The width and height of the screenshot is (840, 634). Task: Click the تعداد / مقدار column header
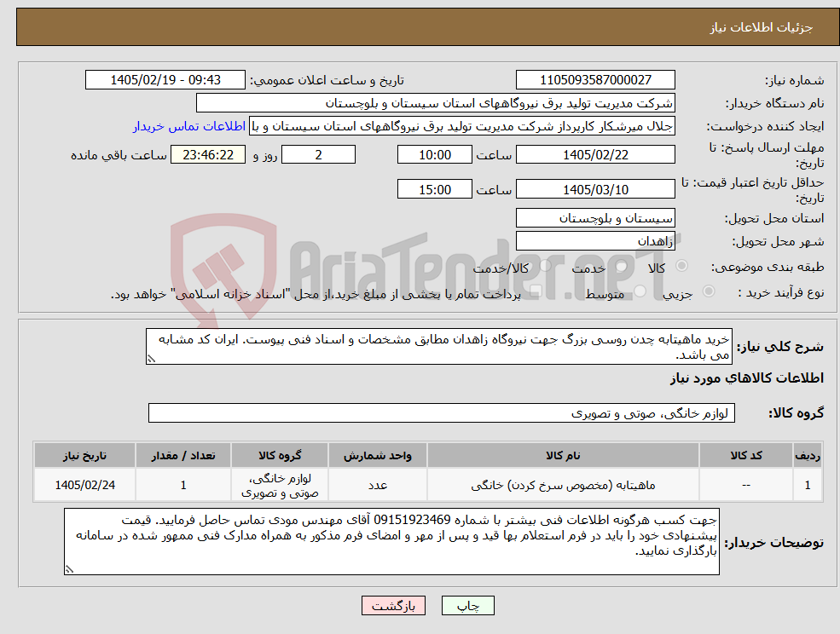pyautogui.click(x=183, y=455)
